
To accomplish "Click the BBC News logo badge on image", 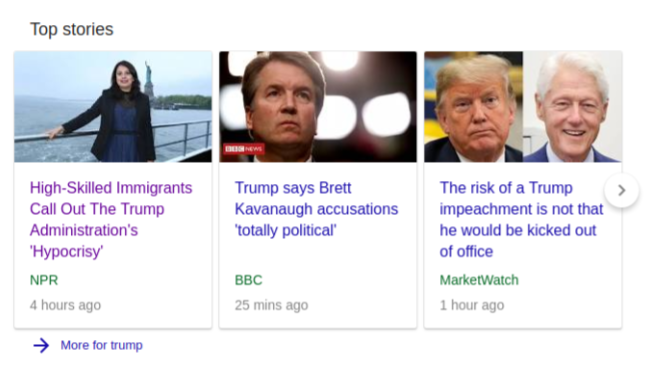I will click(x=243, y=149).
